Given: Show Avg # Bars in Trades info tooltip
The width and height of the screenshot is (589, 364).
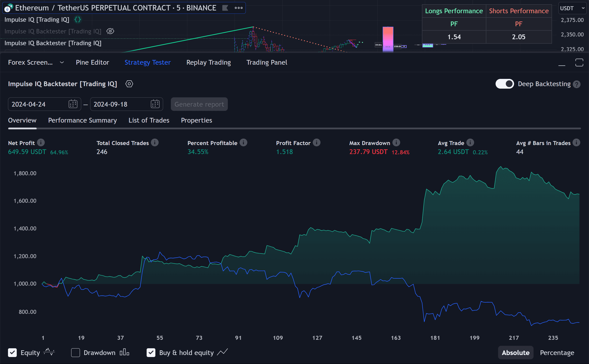Looking at the screenshot, I should (576, 143).
